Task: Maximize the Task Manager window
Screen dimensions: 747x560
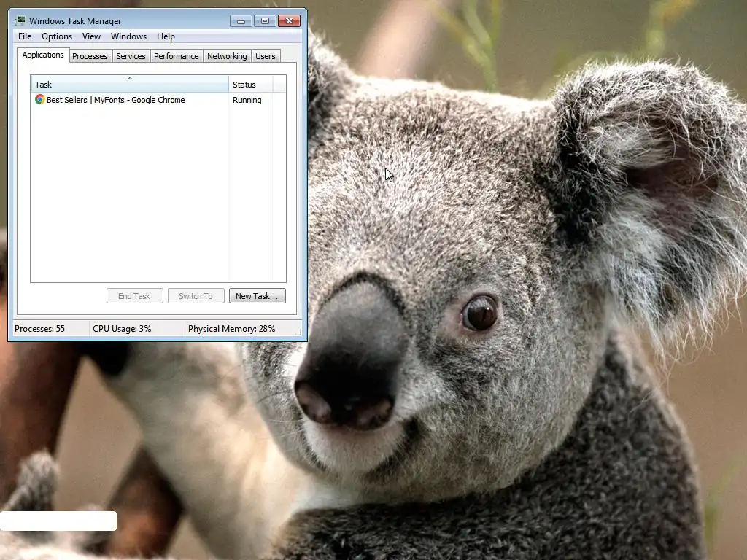Action: tap(265, 21)
